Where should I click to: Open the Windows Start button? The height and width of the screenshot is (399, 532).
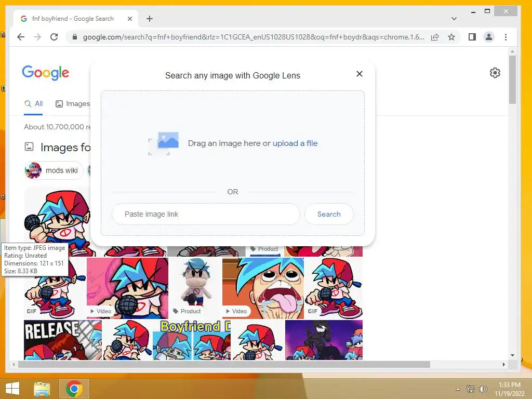(x=12, y=389)
